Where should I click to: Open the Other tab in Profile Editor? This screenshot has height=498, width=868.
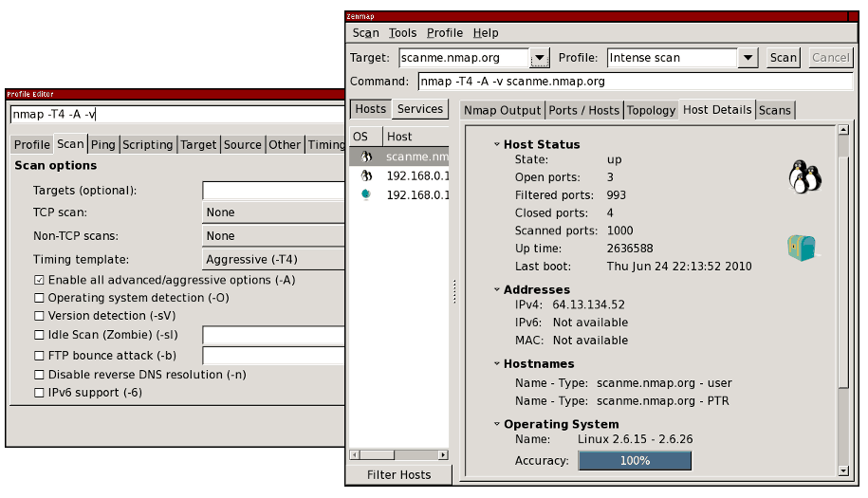(285, 144)
